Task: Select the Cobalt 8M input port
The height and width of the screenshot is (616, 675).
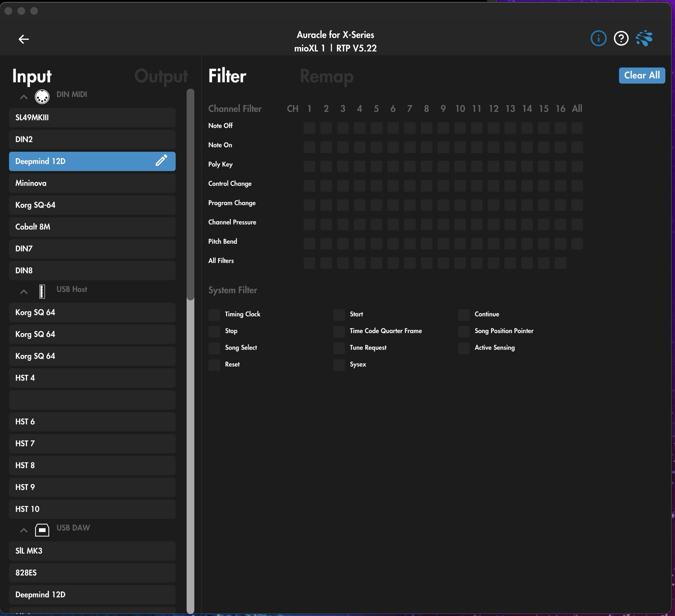Action: point(92,227)
